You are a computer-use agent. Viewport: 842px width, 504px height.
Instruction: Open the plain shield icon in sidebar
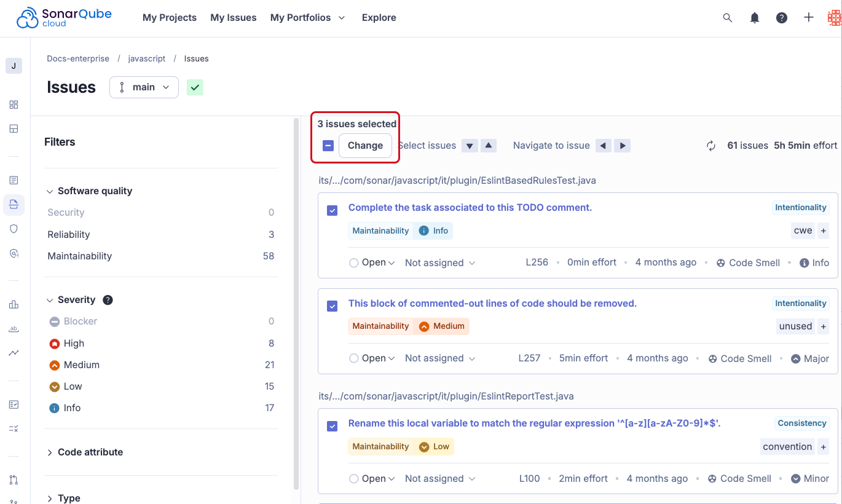14,229
